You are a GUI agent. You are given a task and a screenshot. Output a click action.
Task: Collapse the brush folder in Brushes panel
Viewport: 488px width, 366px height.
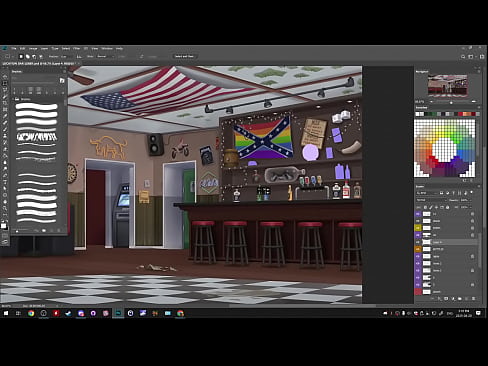pos(14,99)
